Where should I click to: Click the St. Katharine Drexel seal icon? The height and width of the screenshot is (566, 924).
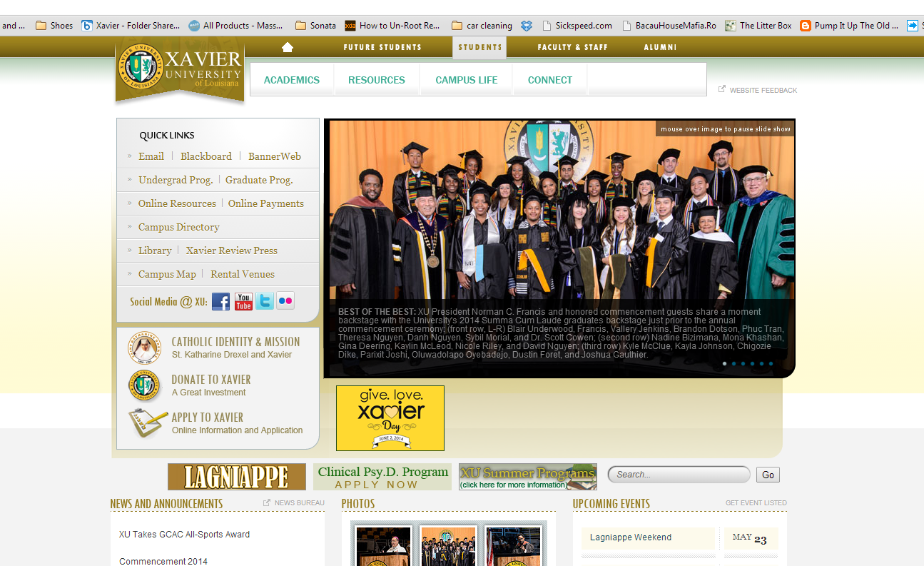click(145, 348)
